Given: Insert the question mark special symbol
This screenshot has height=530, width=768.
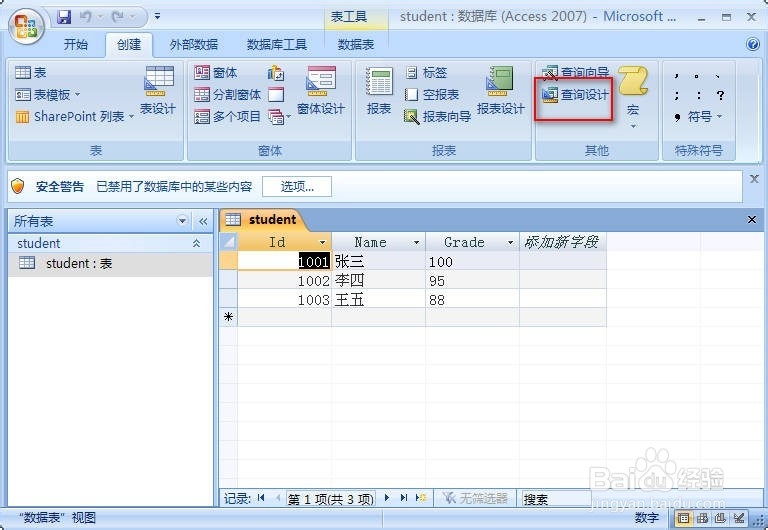Looking at the screenshot, I should tap(720, 95).
